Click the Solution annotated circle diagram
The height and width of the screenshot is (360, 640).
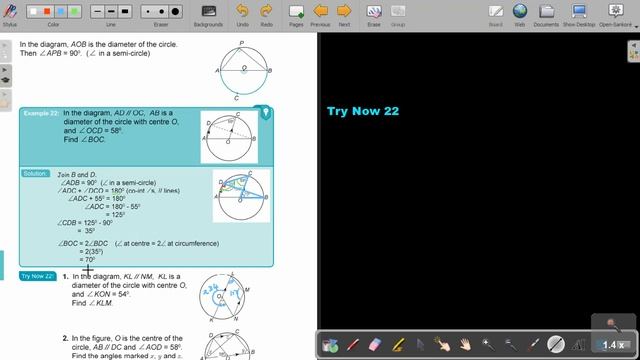(x=241, y=196)
